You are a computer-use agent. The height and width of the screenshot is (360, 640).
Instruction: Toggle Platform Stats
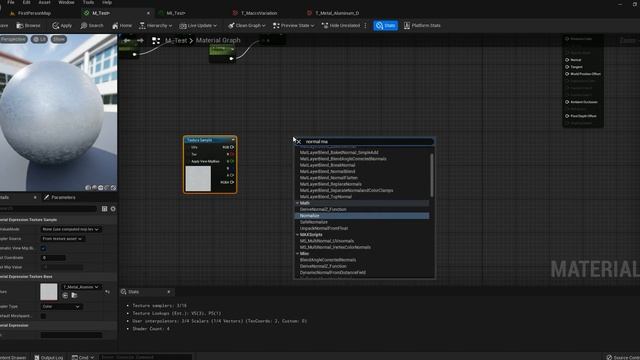pyautogui.click(x=422, y=25)
